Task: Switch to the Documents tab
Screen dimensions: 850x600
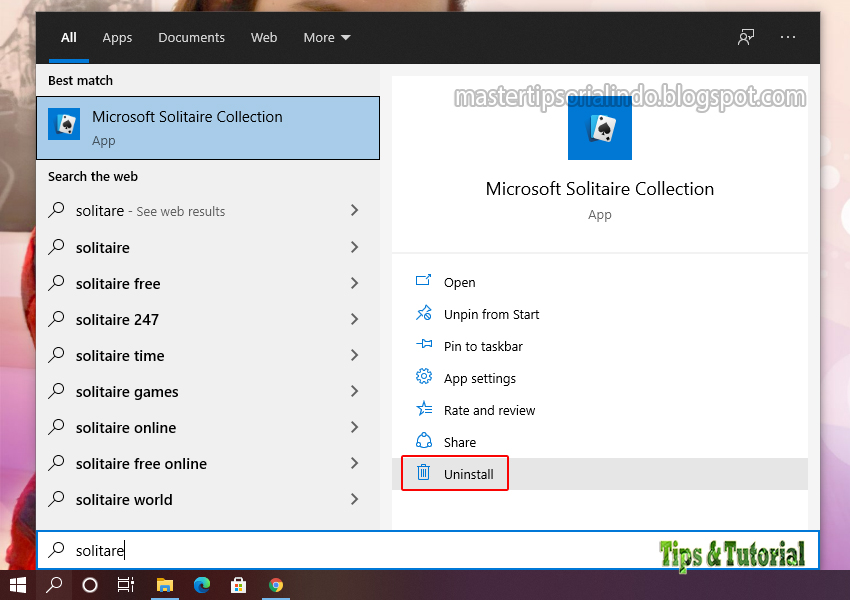Action: click(191, 37)
